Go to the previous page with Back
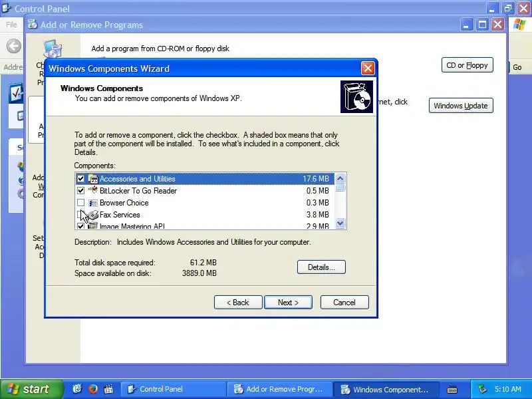532x399 pixels. point(238,303)
